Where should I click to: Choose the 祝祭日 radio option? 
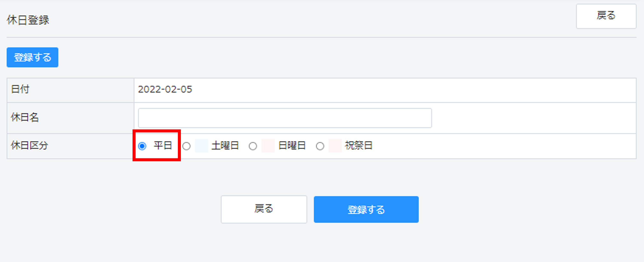click(320, 146)
